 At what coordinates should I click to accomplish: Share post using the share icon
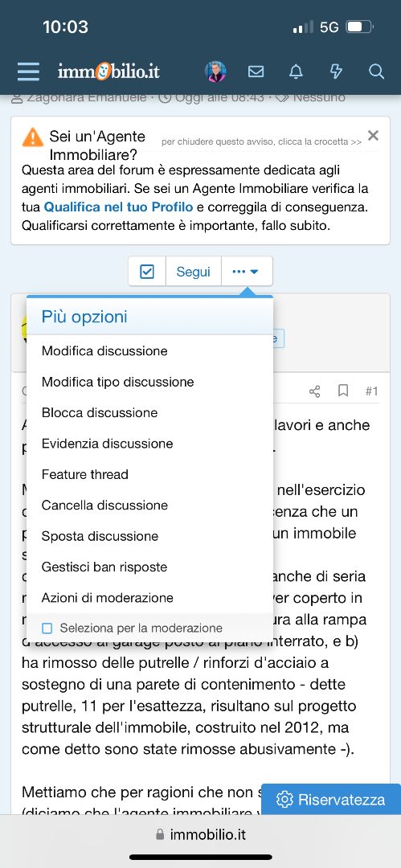(314, 391)
